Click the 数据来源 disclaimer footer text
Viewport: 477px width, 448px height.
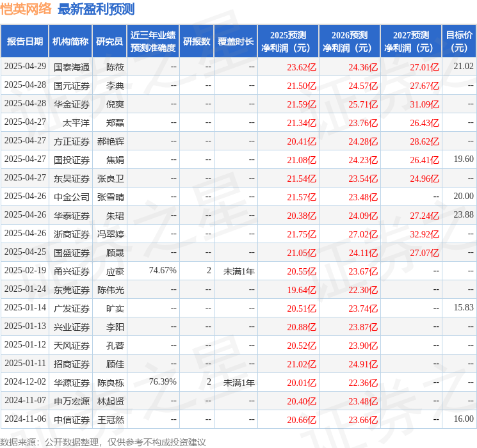coord(103,442)
